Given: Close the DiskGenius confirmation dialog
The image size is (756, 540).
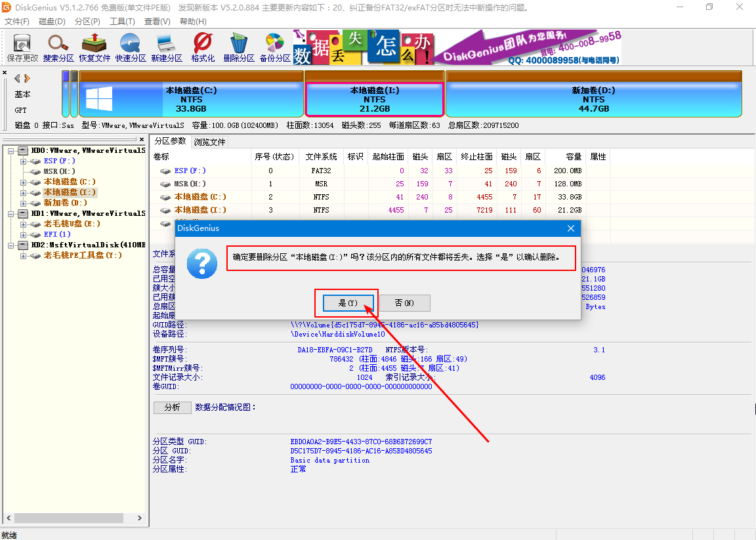Looking at the screenshot, I should (571, 228).
